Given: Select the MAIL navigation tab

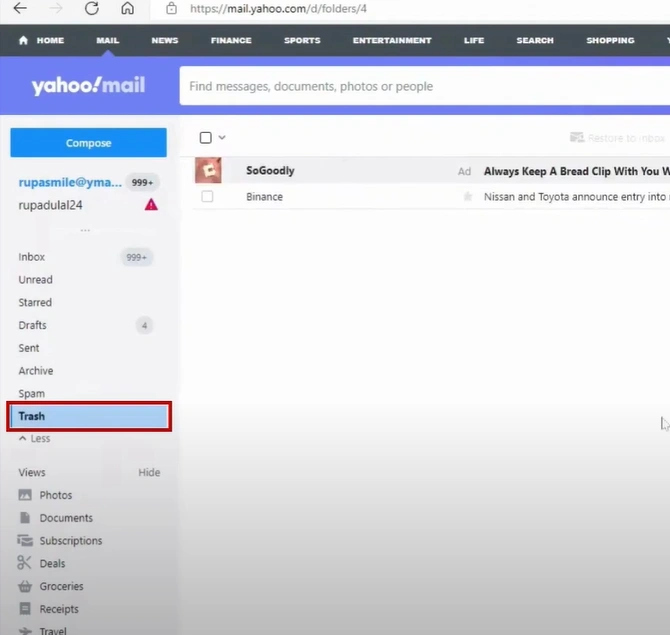Looking at the screenshot, I should click(107, 40).
